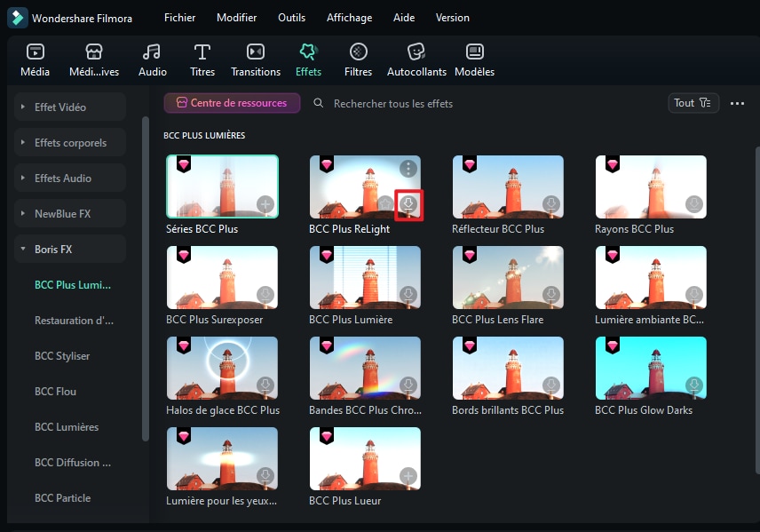Expand the NewBlue FX category
760x532 pixels.
point(70,213)
